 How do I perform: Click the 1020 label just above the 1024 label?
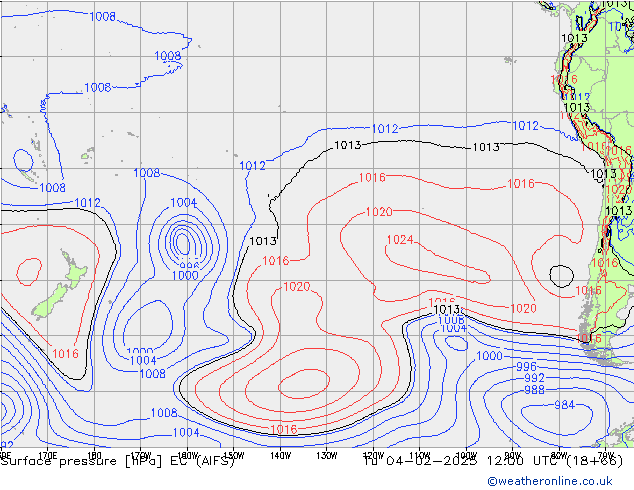click(379, 212)
